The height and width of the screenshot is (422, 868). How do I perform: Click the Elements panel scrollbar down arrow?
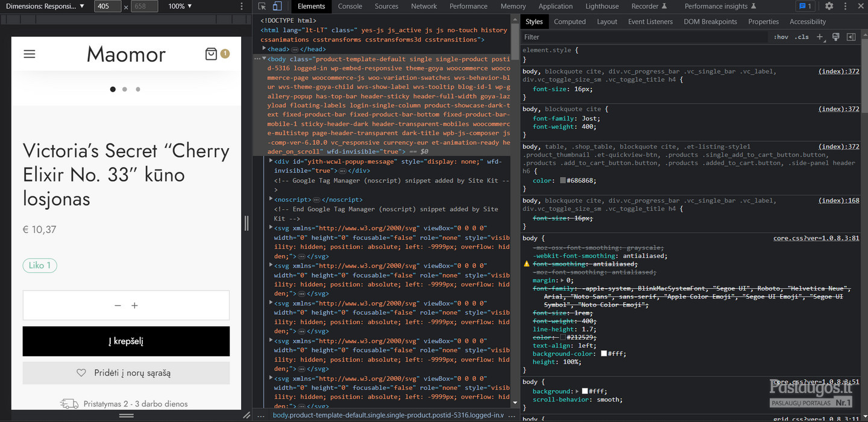tap(515, 403)
